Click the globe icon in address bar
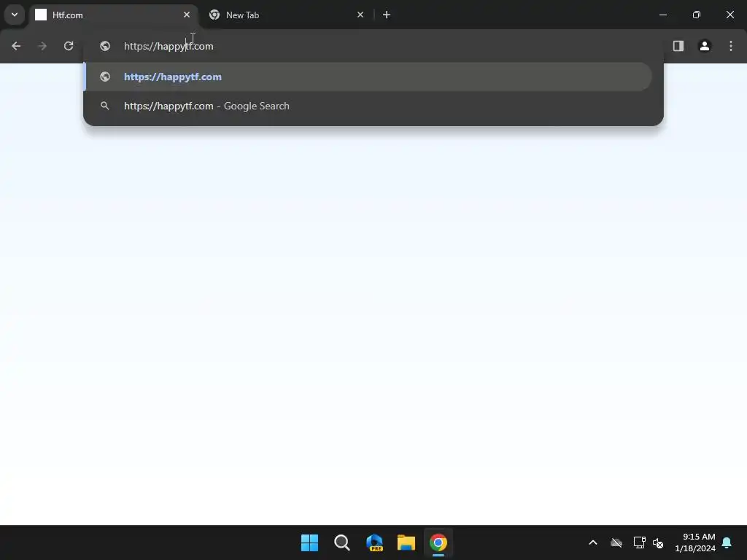 tap(105, 46)
